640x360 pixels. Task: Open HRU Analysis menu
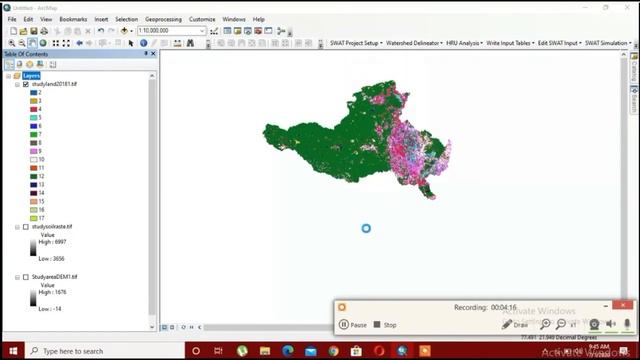point(464,43)
